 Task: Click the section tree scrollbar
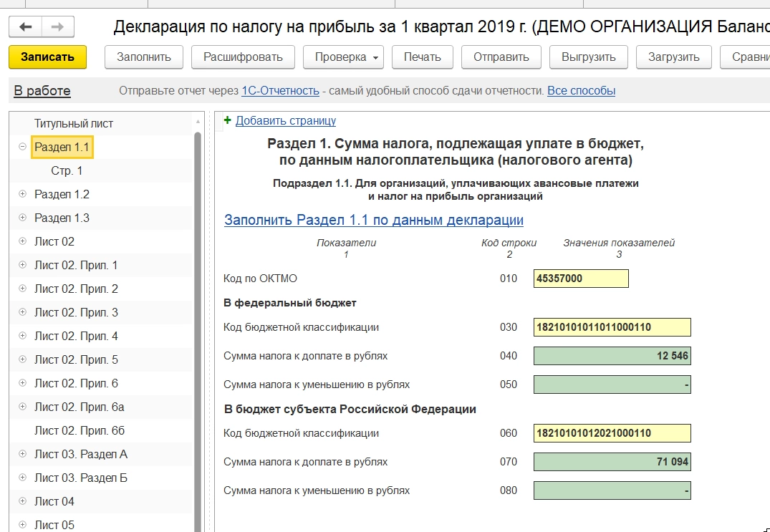(x=198, y=322)
